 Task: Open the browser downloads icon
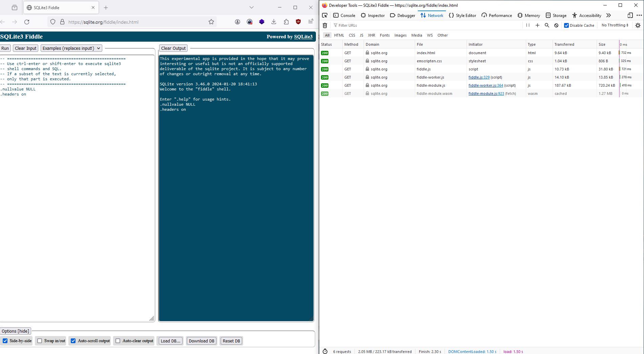(x=274, y=22)
